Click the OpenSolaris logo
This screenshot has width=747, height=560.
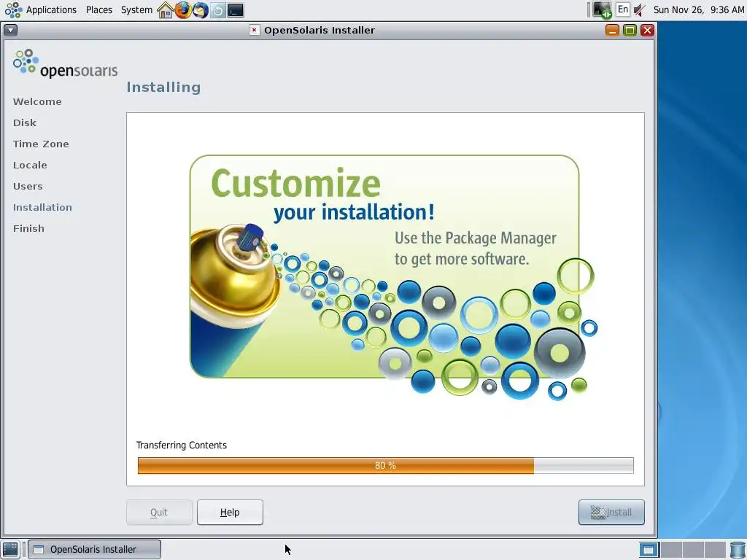click(x=65, y=64)
